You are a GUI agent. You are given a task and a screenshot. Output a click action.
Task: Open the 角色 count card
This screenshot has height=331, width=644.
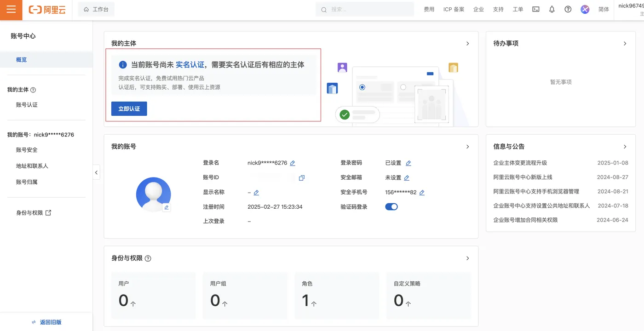coord(337,296)
